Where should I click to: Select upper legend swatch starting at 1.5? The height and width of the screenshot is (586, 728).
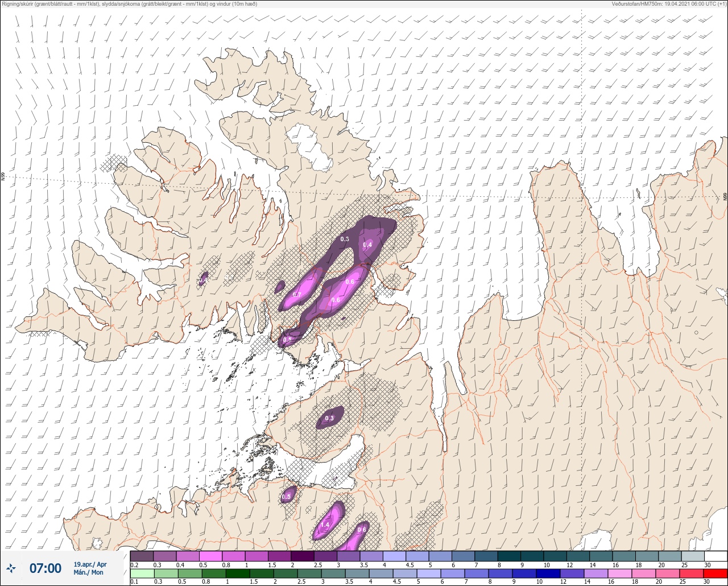pos(279,556)
